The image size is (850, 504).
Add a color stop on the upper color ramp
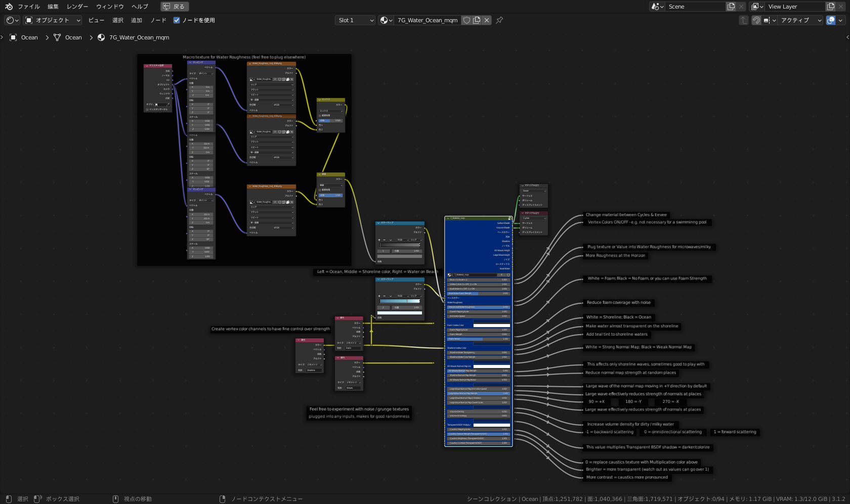(x=379, y=240)
